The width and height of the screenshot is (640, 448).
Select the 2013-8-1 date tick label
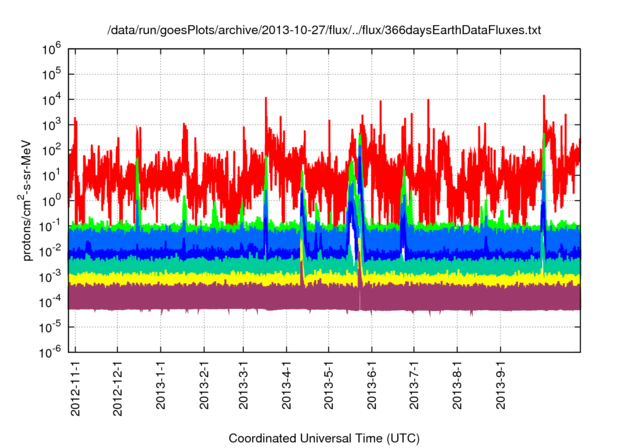tap(457, 385)
